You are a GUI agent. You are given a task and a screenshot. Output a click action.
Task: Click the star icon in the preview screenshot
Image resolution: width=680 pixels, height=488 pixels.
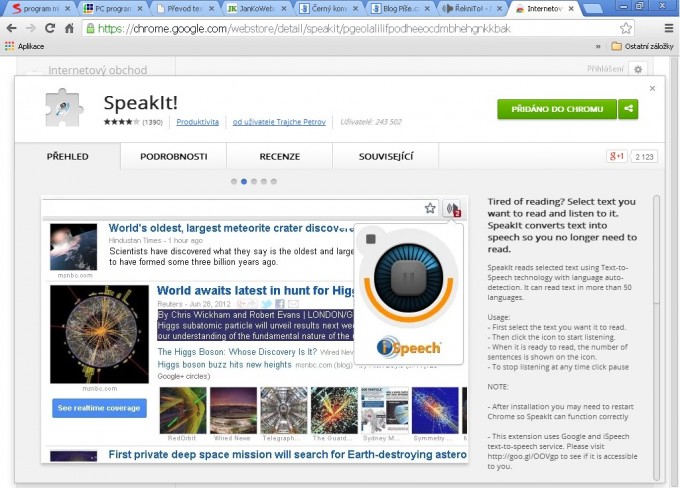coord(430,208)
